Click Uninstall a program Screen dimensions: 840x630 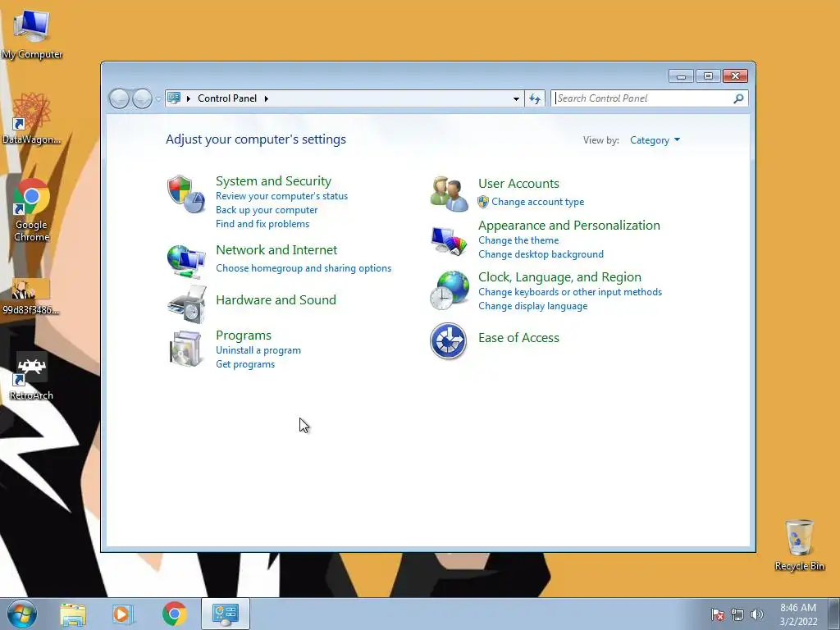point(258,350)
